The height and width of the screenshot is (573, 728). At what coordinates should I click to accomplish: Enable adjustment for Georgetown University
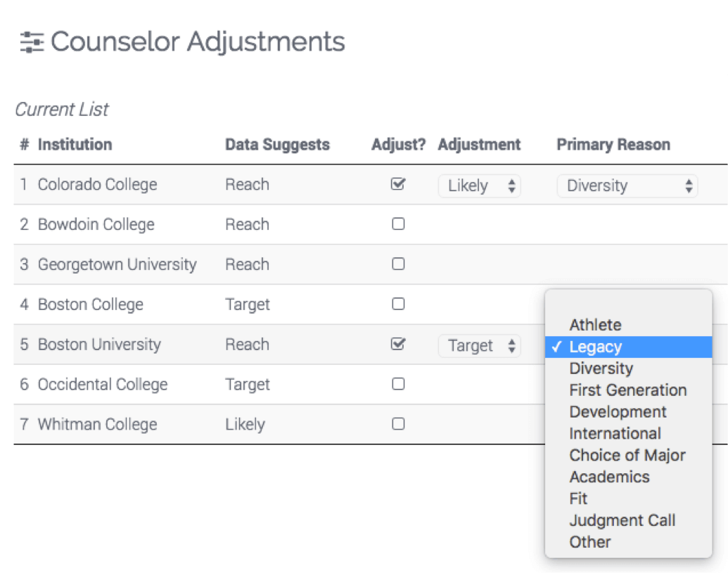click(398, 264)
